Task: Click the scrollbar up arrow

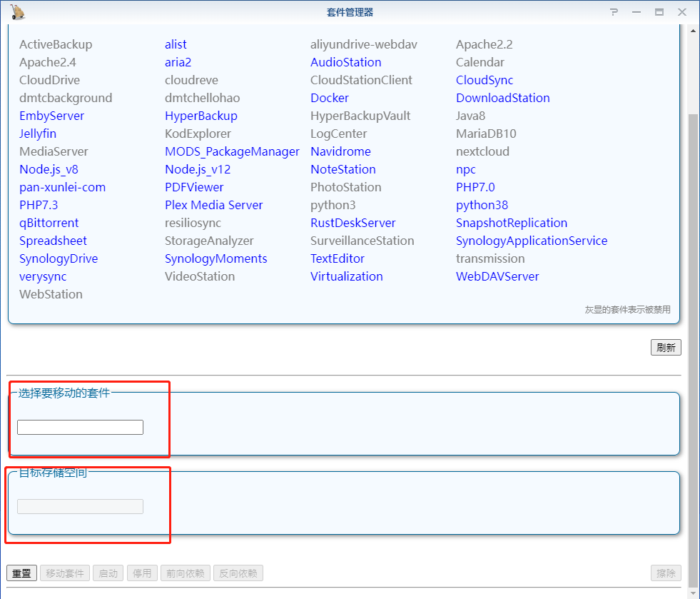Action: [x=693, y=31]
